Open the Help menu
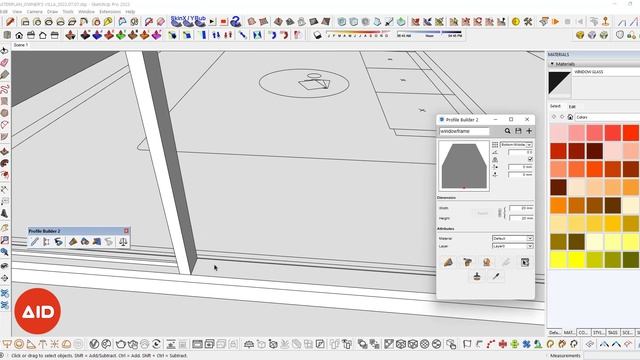 [130, 12]
